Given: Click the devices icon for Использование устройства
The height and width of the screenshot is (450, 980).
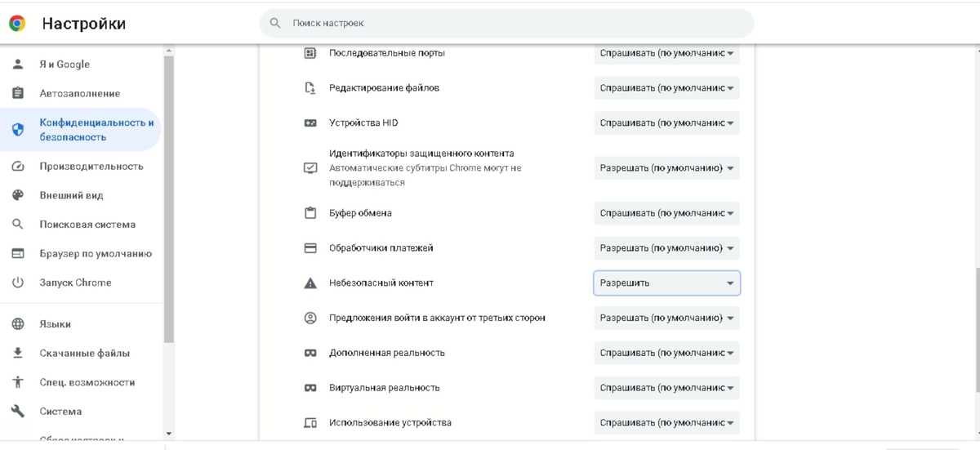Looking at the screenshot, I should (310, 423).
